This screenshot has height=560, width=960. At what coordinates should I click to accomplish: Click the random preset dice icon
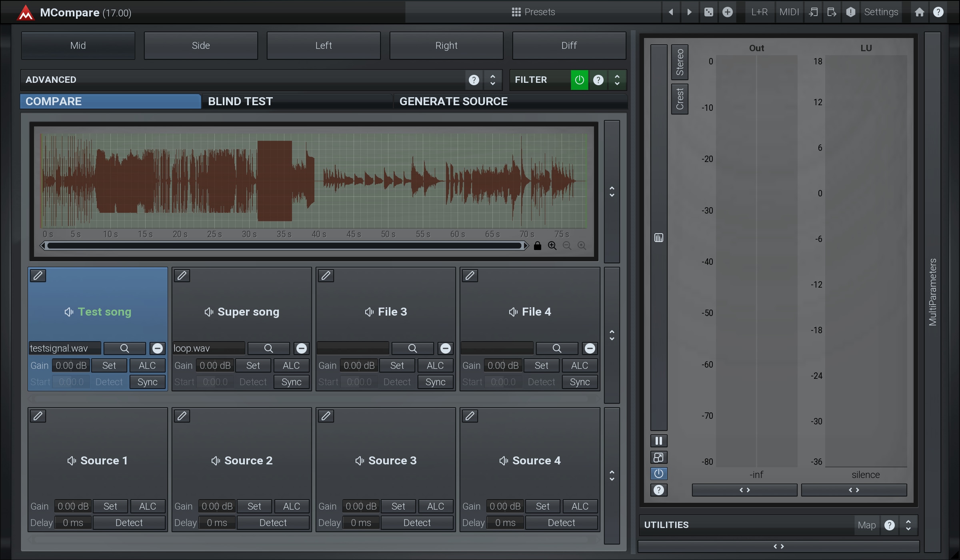pyautogui.click(x=708, y=12)
